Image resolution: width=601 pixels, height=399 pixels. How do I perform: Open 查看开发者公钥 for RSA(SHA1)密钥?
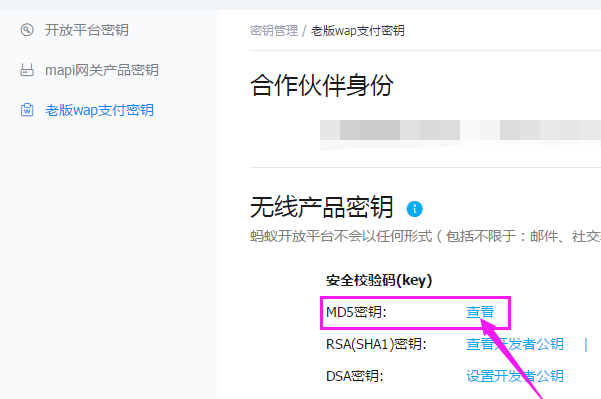point(515,344)
